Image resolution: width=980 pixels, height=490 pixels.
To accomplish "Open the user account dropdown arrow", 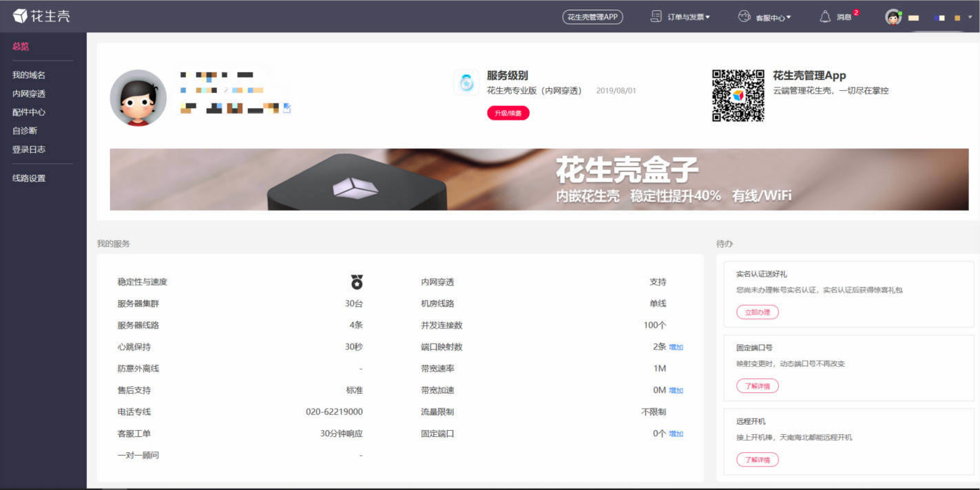I will [970, 17].
